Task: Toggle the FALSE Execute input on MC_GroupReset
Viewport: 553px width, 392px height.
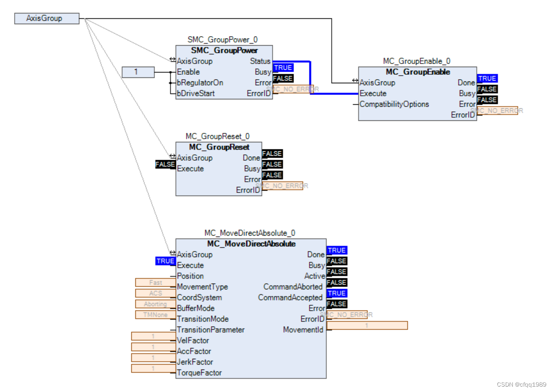Action: tap(164, 164)
